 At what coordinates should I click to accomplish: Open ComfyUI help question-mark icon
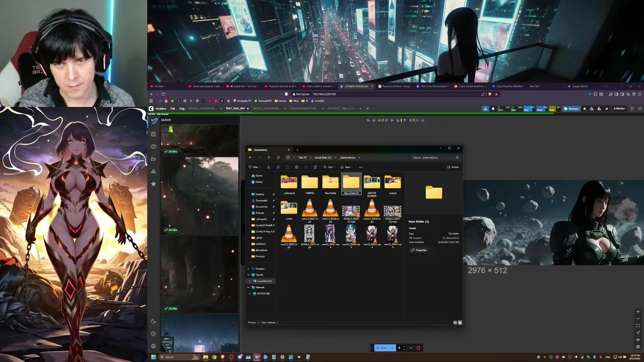(x=153, y=334)
